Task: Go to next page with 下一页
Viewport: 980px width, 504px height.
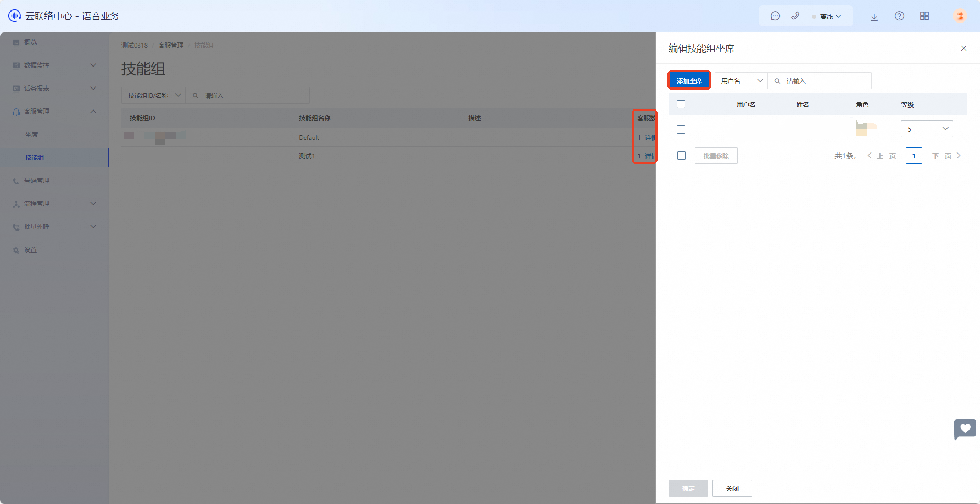Action: tap(946, 156)
